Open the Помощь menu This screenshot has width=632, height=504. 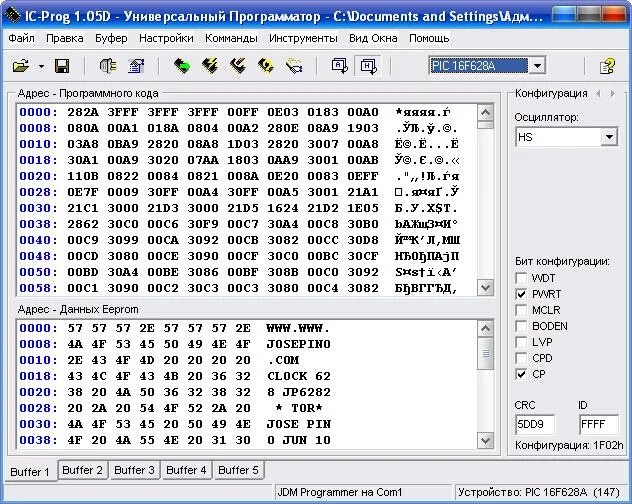429,38
